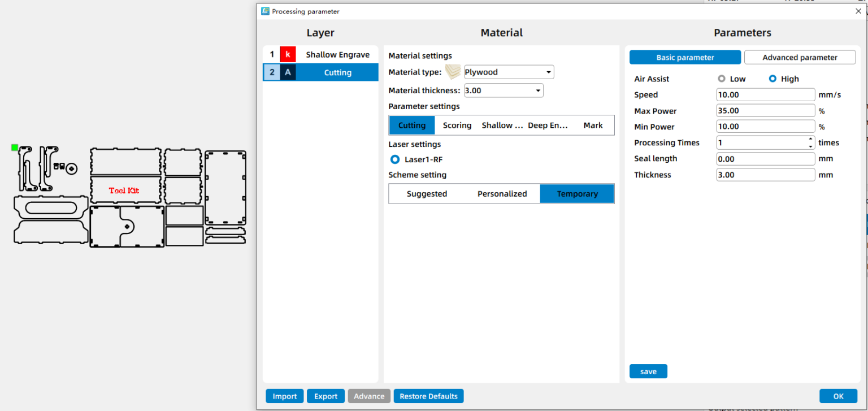Switch to the Mark parameter tab

pos(593,125)
